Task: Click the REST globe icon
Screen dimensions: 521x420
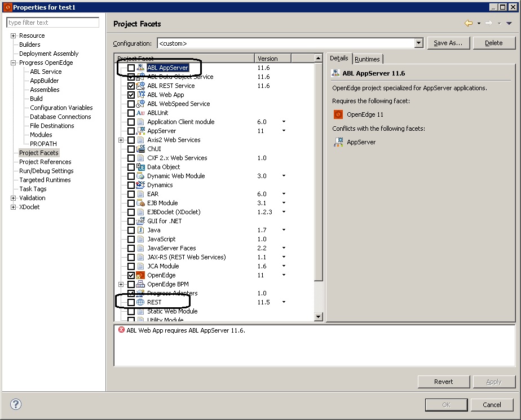Action: pyautogui.click(x=140, y=302)
